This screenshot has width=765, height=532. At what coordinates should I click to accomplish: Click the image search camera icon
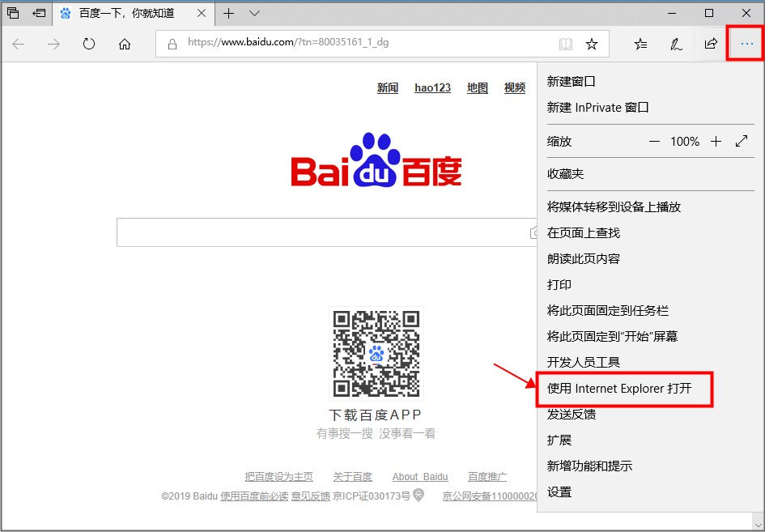point(533,233)
